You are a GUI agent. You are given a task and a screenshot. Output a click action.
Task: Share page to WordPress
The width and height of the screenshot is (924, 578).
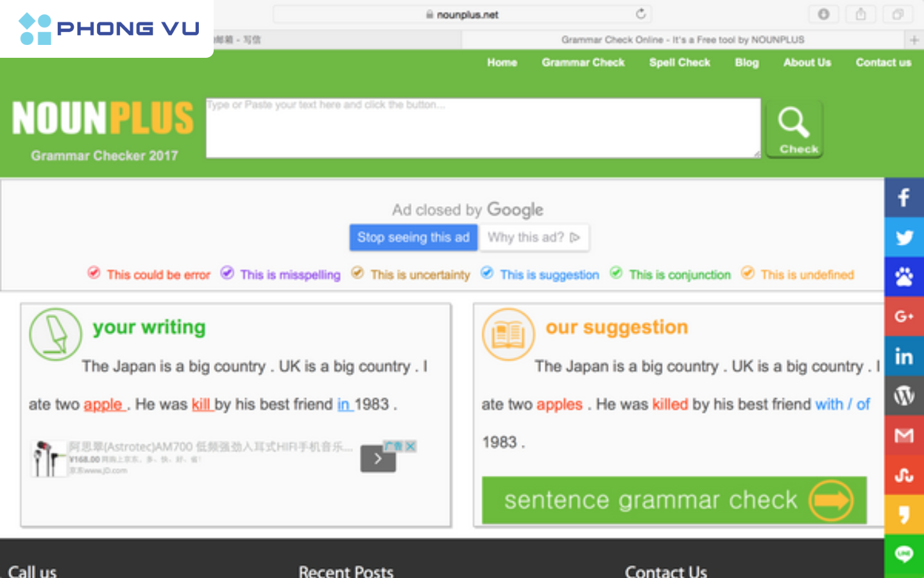904,396
